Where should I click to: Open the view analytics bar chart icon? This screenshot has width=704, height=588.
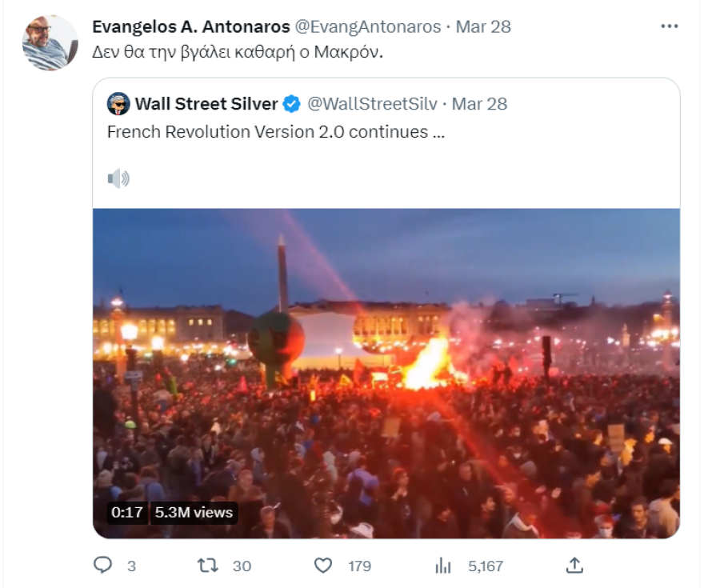pos(443,566)
